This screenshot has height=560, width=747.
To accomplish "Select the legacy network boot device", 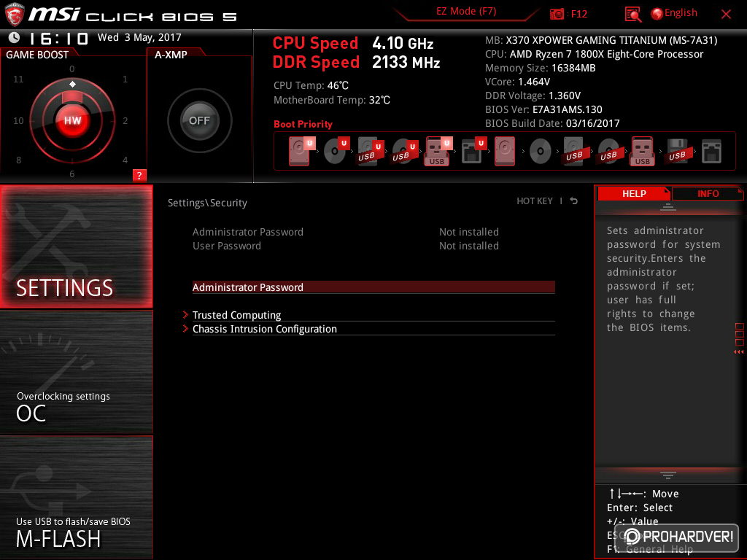I will pyautogui.click(x=711, y=152).
